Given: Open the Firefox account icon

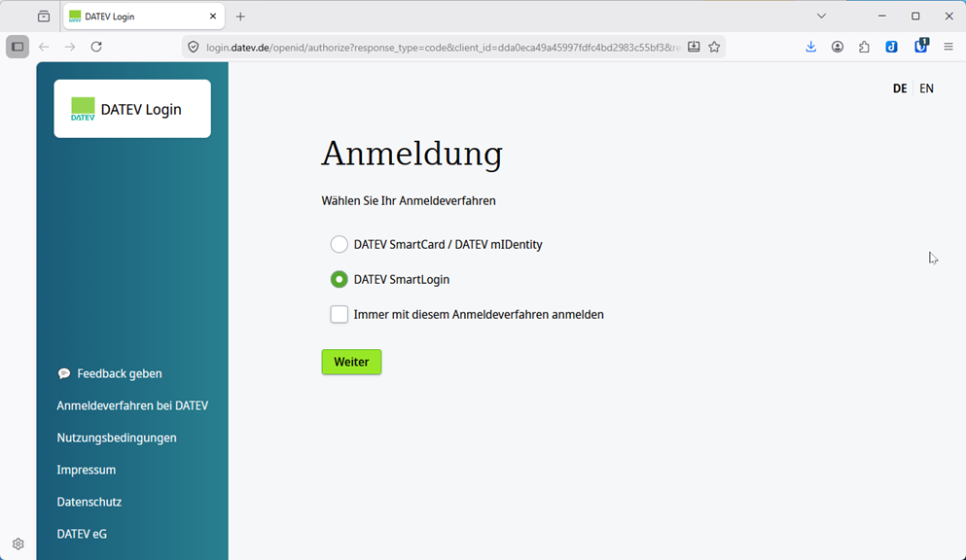Looking at the screenshot, I should [838, 47].
